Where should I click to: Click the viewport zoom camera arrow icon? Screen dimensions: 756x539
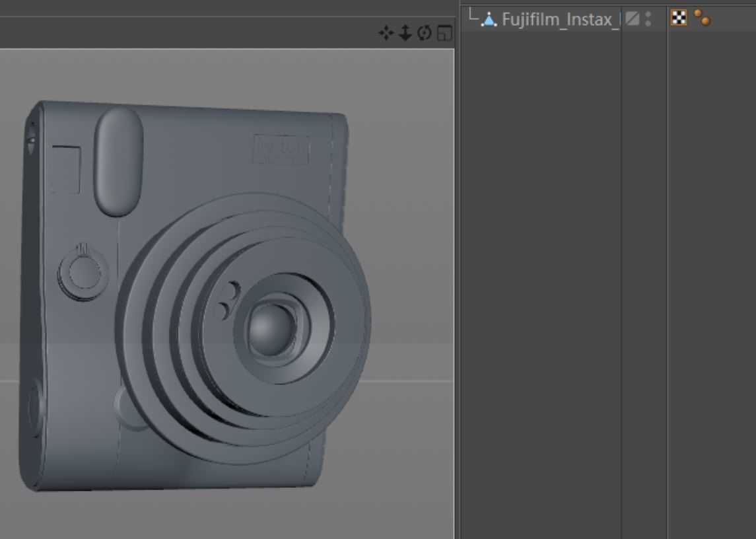point(405,33)
